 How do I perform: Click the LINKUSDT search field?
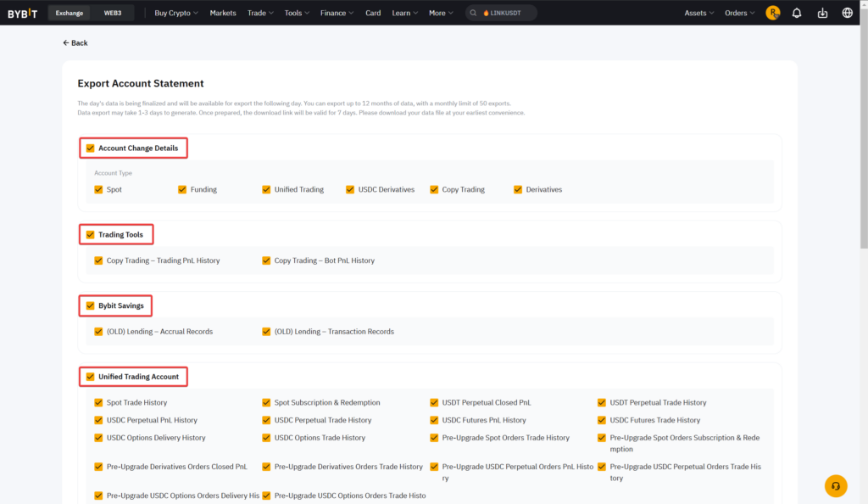501,13
